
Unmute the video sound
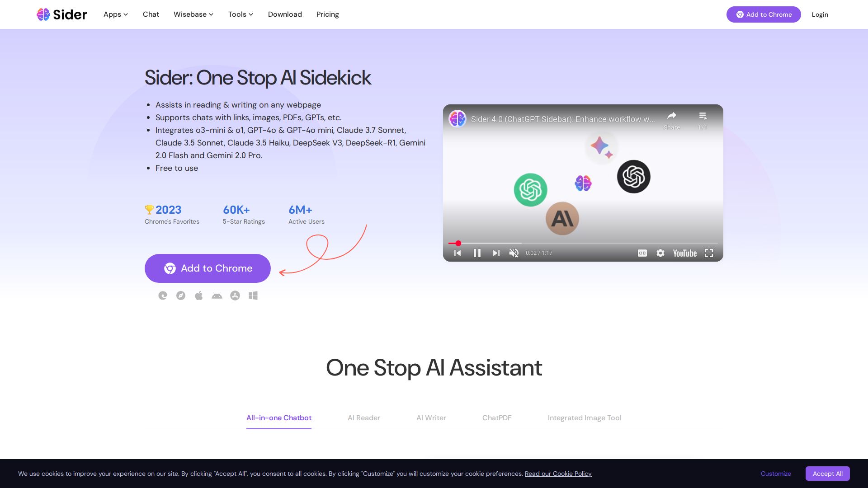click(514, 253)
